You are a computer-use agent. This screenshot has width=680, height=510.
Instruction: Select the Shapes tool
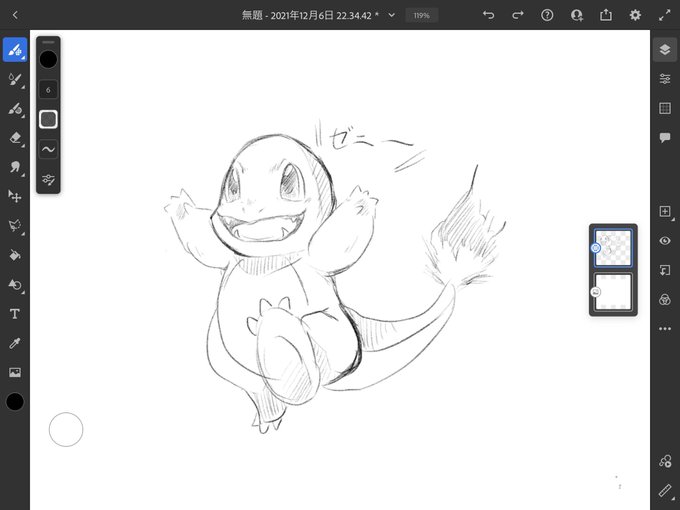pos(15,284)
